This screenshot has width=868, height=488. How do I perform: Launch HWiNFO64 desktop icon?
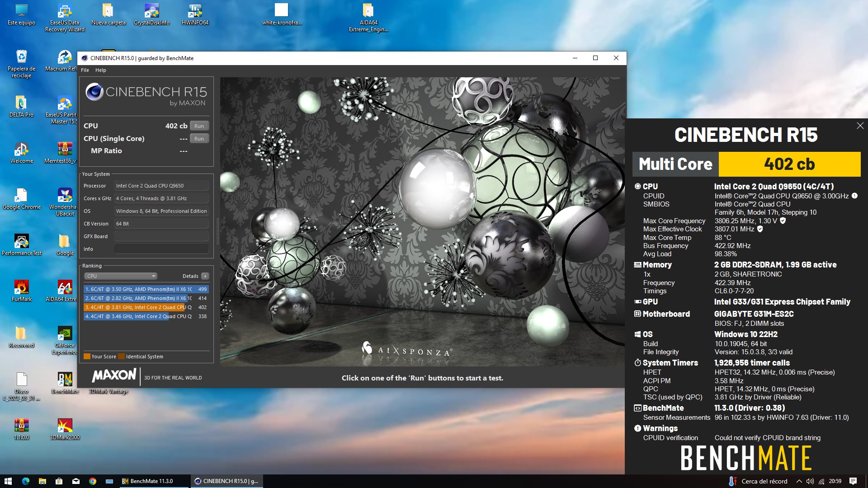tap(195, 14)
